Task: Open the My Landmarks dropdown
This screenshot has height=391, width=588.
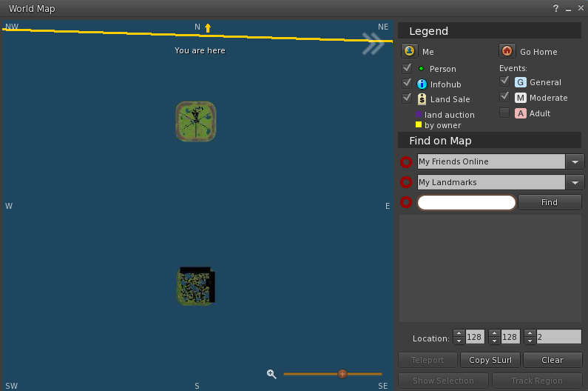Action: (x=575, y=182)
